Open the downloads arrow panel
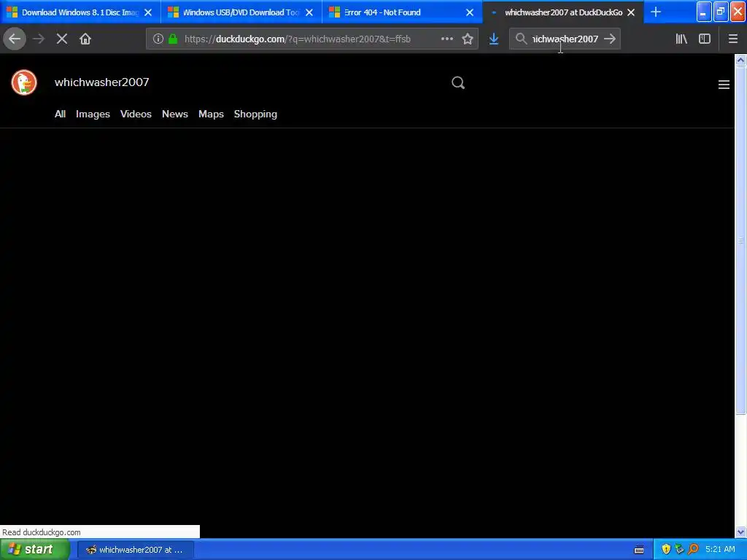The width and height of the screenshot is (747, 560). [x=494, y=39]
